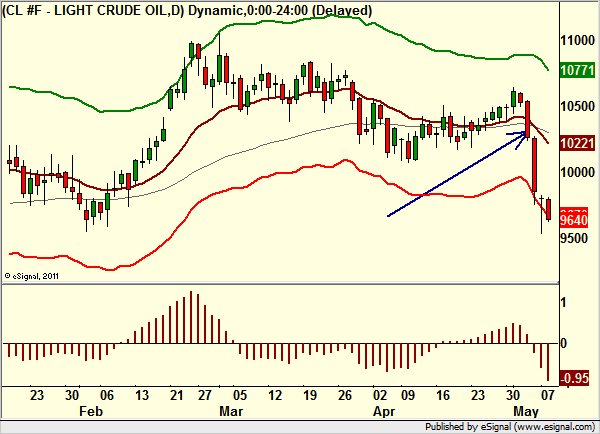Viewport: 600px width, 434px height.
Task: Click the 12 date label
Action: (x=275, y=395)
